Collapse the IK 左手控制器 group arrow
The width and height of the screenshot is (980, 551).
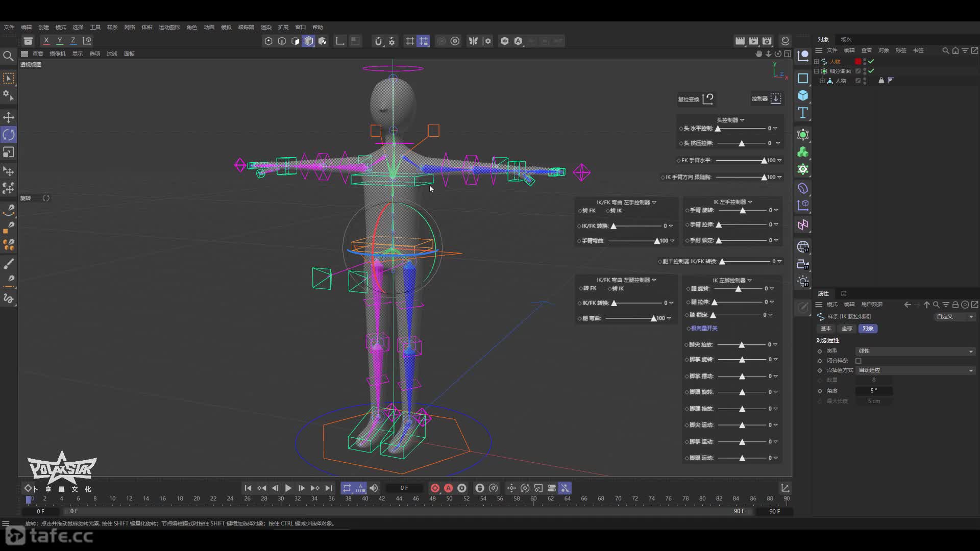click(x=750, y=202)
